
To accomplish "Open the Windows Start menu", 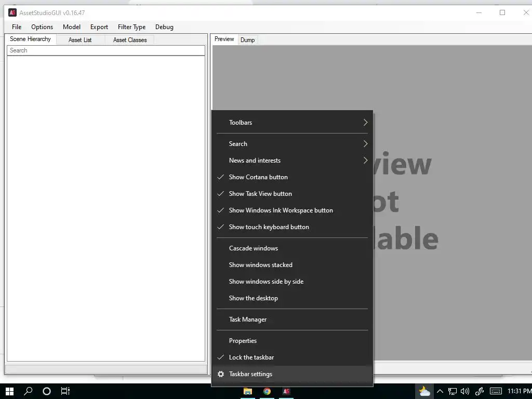I will tap(9, 391).
